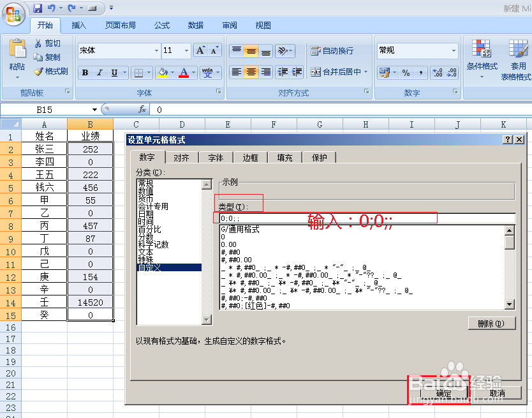Decrease indent

coord(283,72)
